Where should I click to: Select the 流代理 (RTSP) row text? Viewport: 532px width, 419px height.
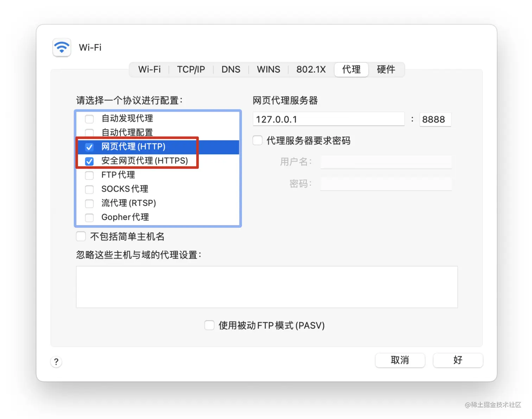coord(128,203)
